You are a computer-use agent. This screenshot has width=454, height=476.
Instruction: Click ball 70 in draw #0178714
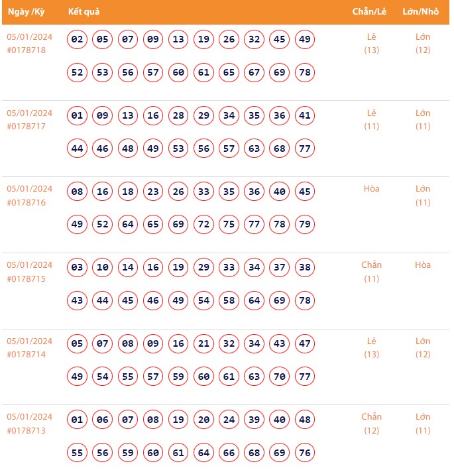280,377
